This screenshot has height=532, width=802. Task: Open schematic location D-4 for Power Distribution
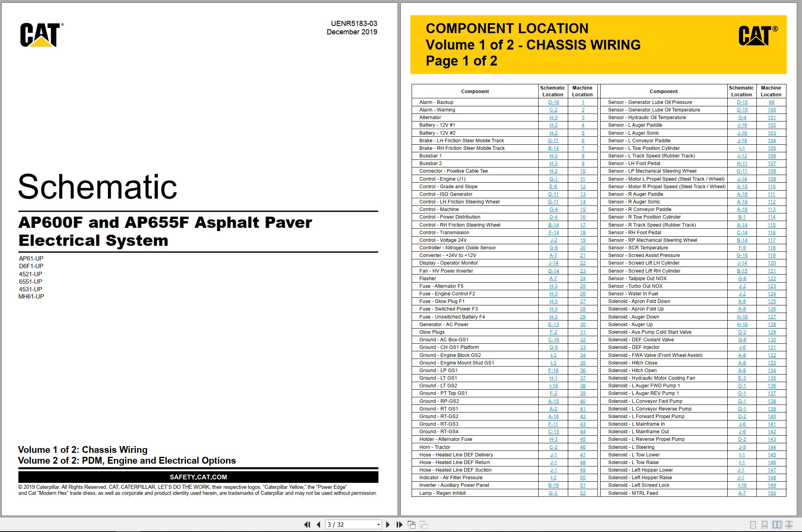[x=553, y=217]
